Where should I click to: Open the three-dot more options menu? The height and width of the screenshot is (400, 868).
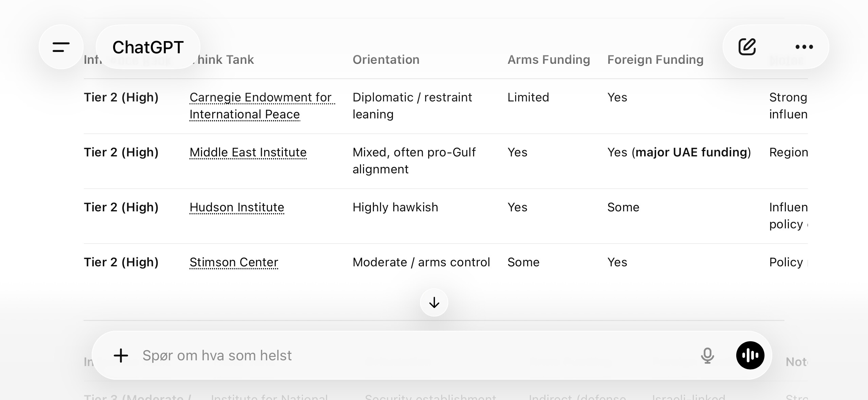804,47
